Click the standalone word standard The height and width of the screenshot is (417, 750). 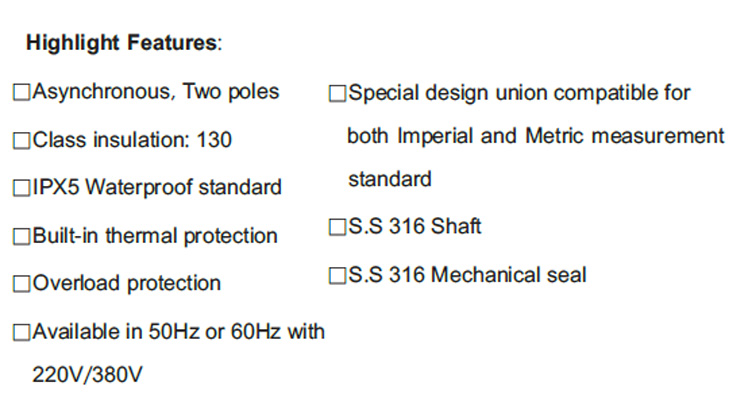pos(389,180)
